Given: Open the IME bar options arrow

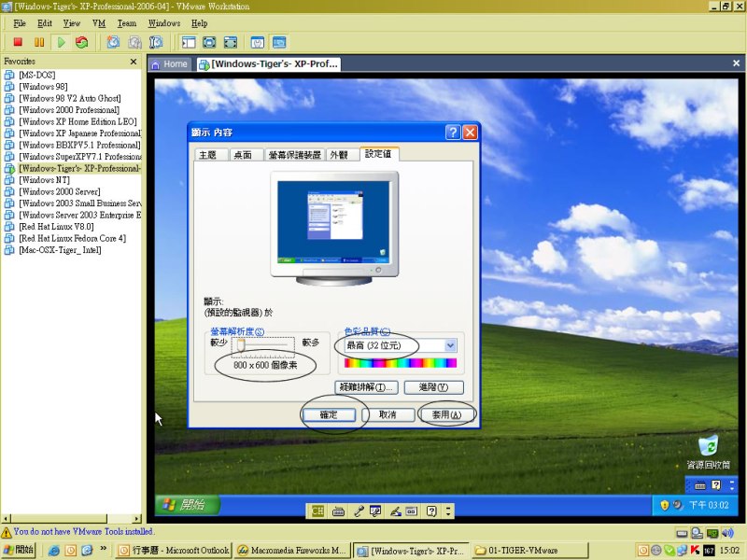Looking at the screenshot, I should [x=448, y=511].
